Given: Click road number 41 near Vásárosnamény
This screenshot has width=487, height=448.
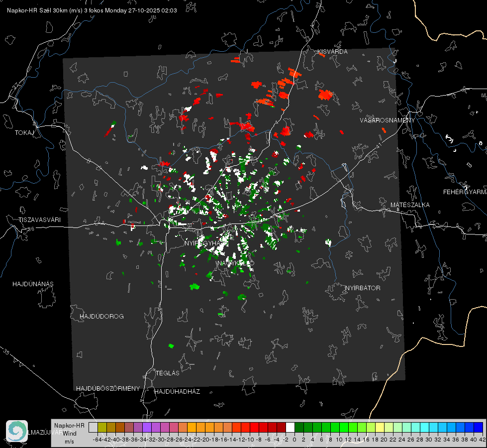Looking at the screenshot, I should 378,145.
